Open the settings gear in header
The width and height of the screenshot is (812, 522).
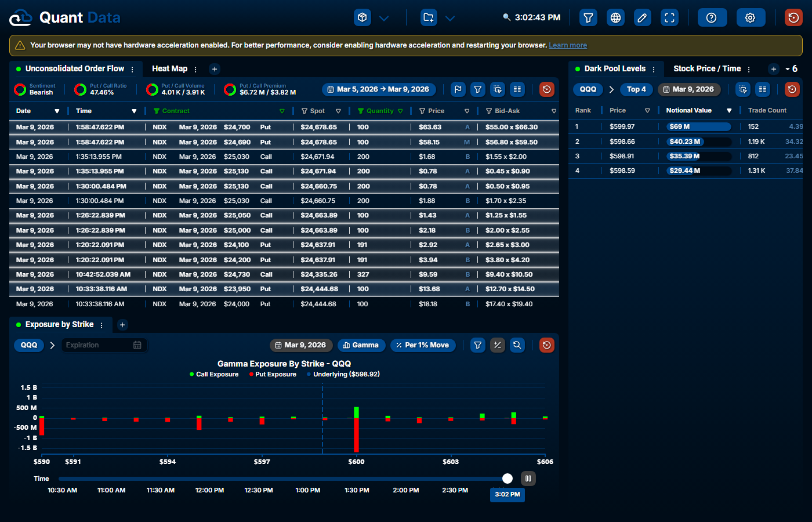(x=751, y=17)
